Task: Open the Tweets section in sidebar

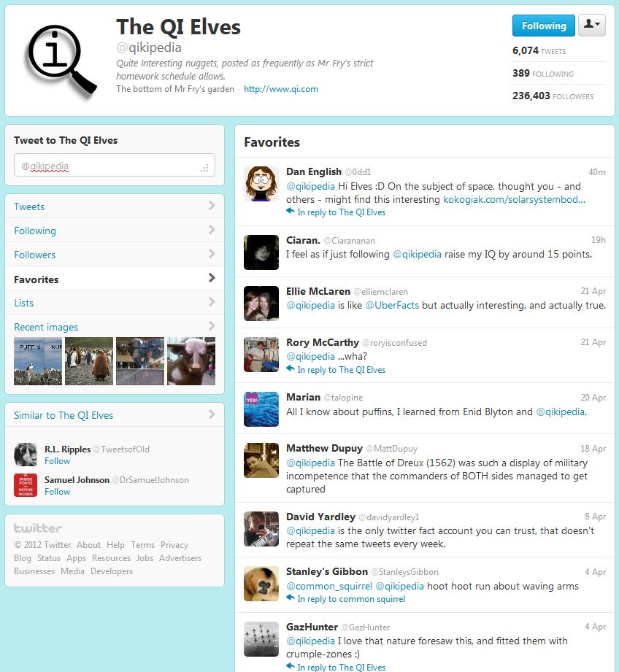Action: click(x=115, y=206)
